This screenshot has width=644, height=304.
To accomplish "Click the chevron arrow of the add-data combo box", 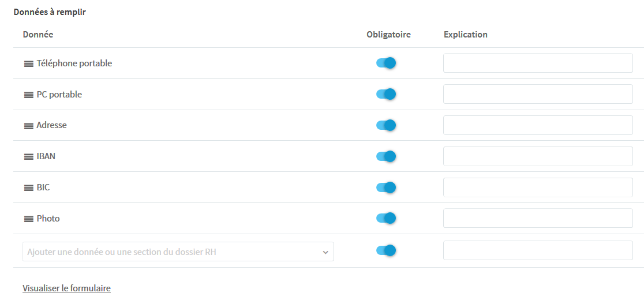I will tap(325, 252).
